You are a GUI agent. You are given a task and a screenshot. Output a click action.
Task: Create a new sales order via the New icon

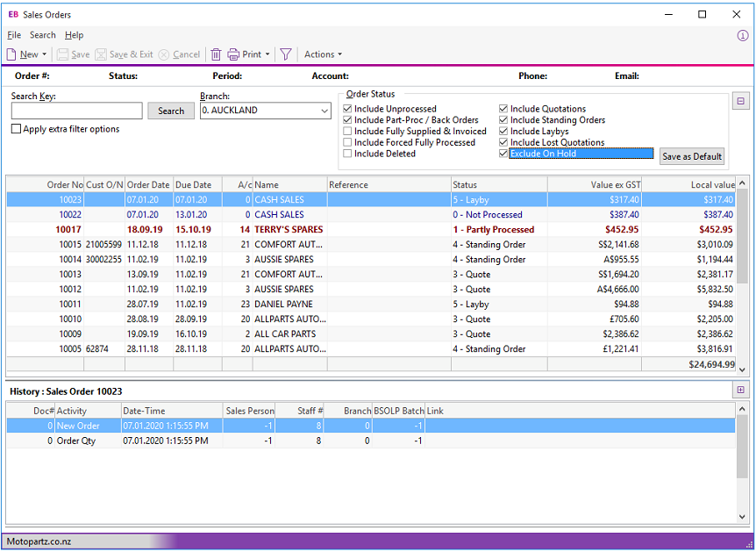(22, 54)
